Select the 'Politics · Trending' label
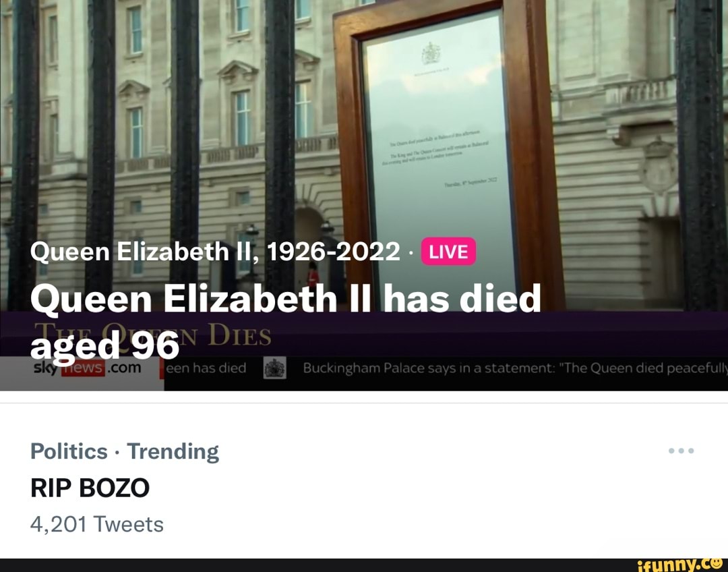 [123, 451]
